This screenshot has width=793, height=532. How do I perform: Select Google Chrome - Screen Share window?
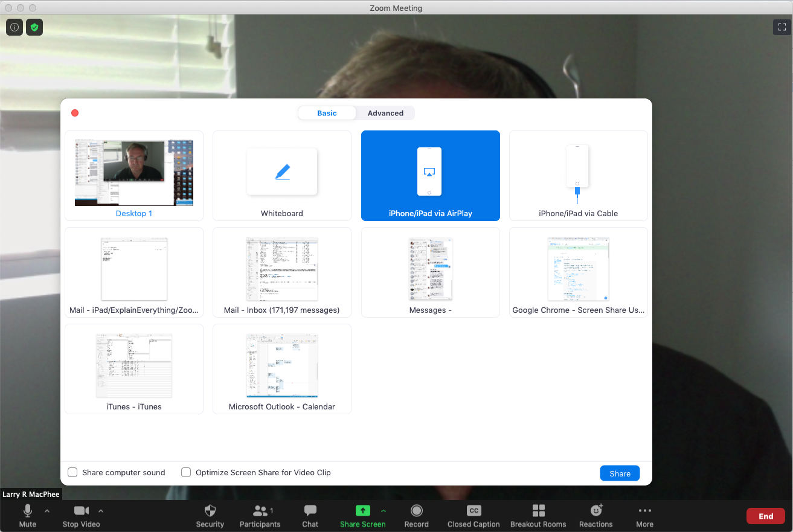tap(579, 272)
